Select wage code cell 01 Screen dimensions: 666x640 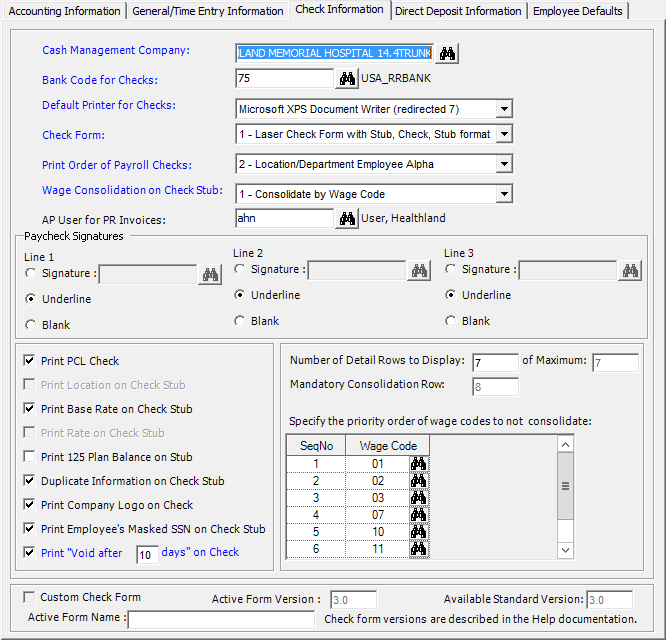tap(378, 464)
